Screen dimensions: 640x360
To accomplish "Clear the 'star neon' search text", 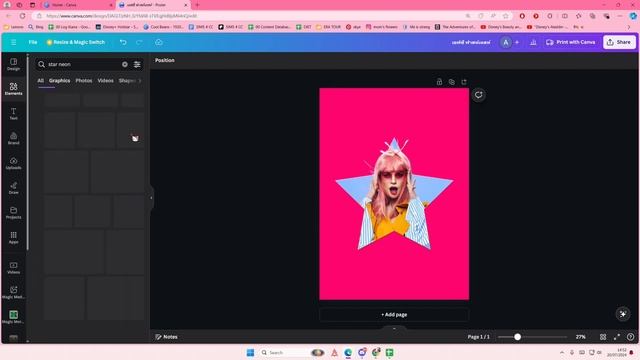I will tap(124, 64).
